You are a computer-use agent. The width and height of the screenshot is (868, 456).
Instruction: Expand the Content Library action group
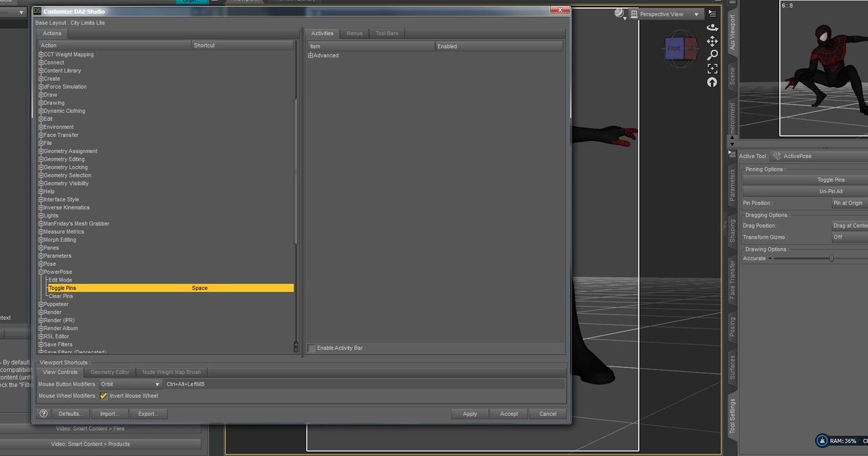(x=41, y=70)
